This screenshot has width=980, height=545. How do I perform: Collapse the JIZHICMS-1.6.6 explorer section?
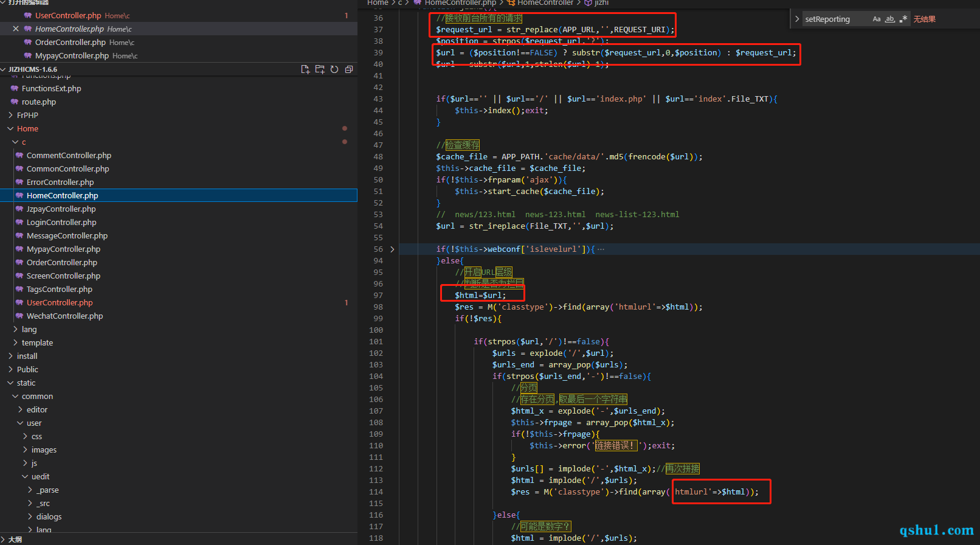(4, 69)
